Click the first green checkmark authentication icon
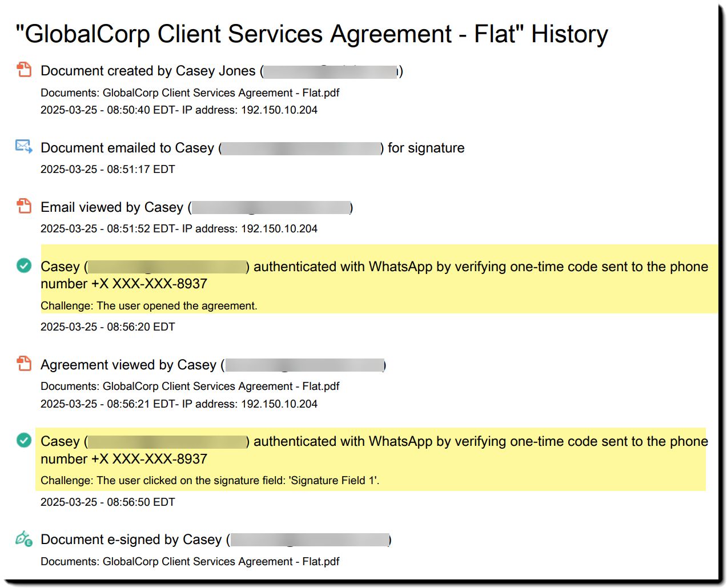The image size is (727, 588). coord(24,265)
